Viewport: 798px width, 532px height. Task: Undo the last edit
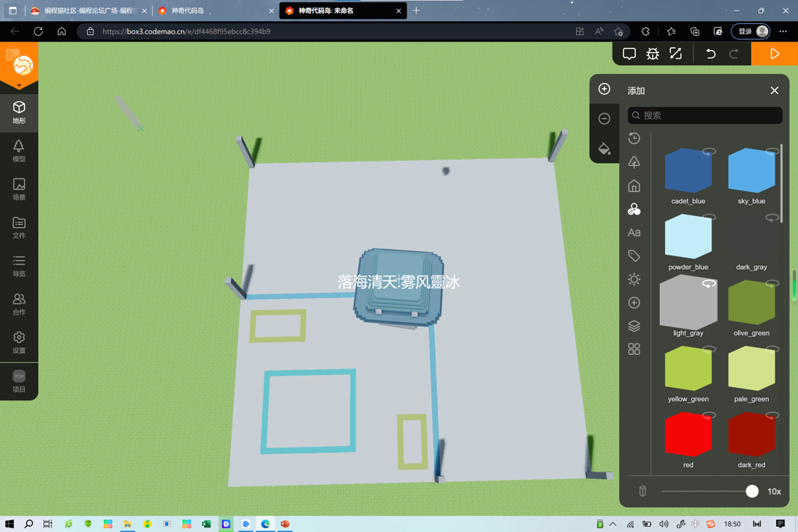click(x=711, y=54)
